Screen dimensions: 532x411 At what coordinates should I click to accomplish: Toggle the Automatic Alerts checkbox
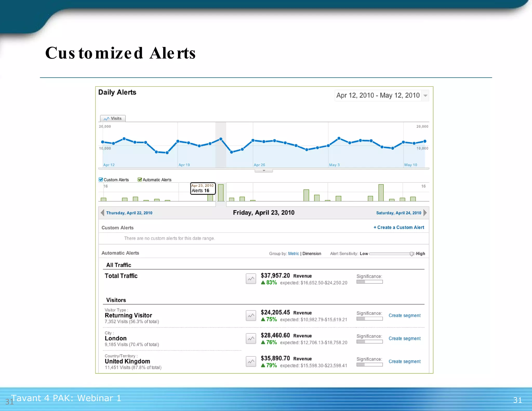click(140, 180)
